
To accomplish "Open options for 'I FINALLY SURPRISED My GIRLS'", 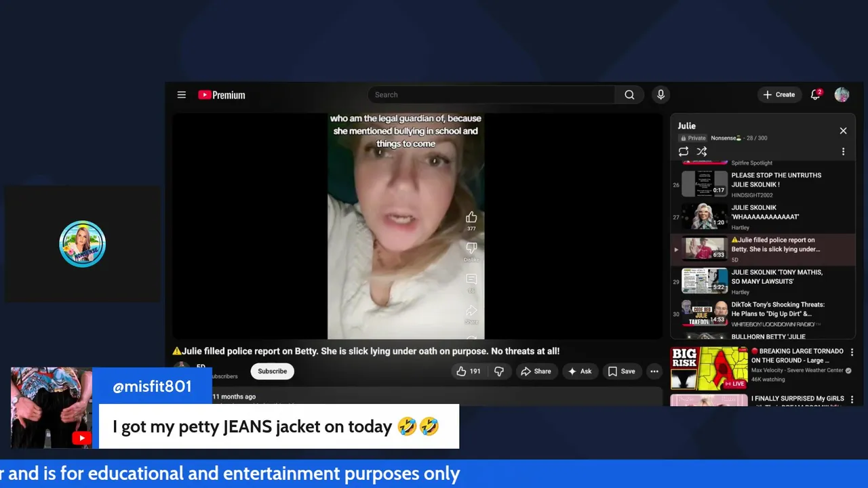I will pyautogui.click(x=852, y=400).
